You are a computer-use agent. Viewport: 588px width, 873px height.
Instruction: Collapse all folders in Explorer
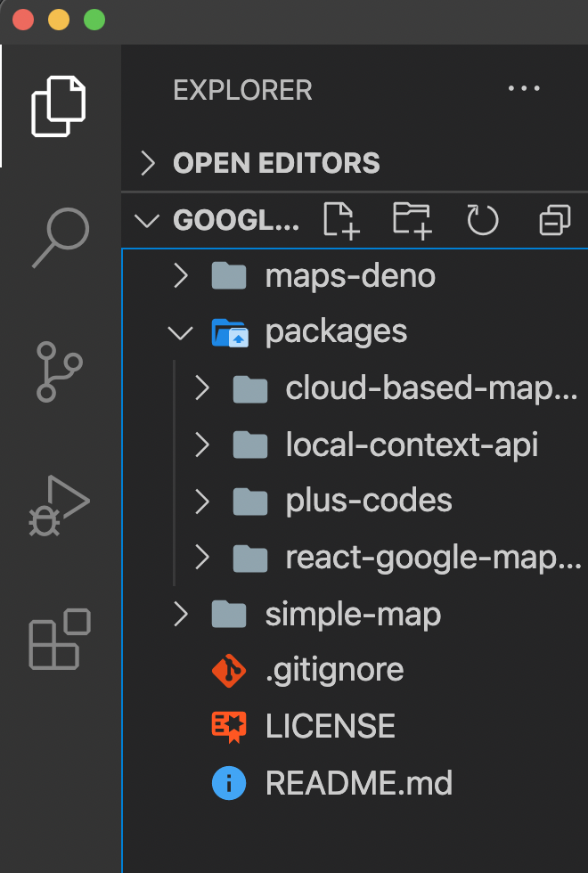555,221
